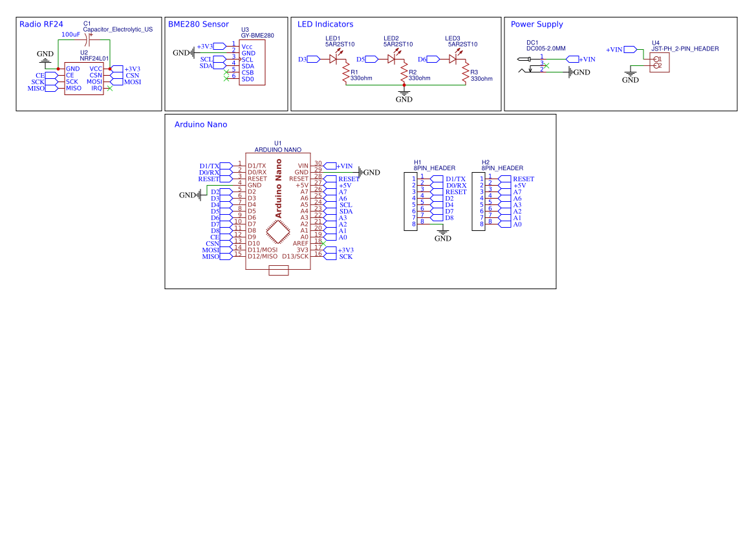
Task: Click the NRF24L01 part name
Action: click(94, 58)
